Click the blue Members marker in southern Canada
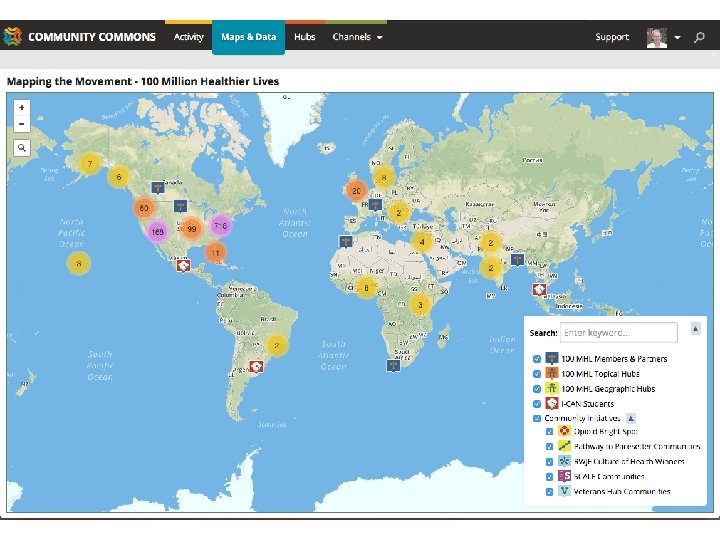 pos(158,187)
